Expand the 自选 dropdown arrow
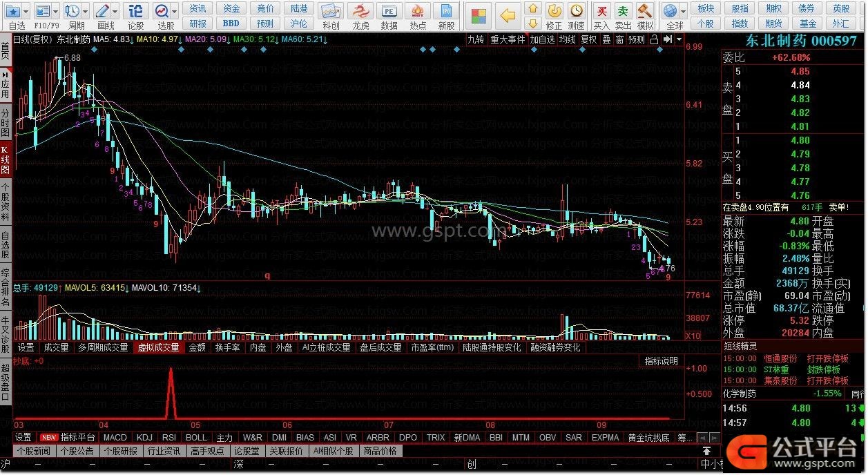The height and width of the screenshot is (475, 868). (x=26, y=12)
